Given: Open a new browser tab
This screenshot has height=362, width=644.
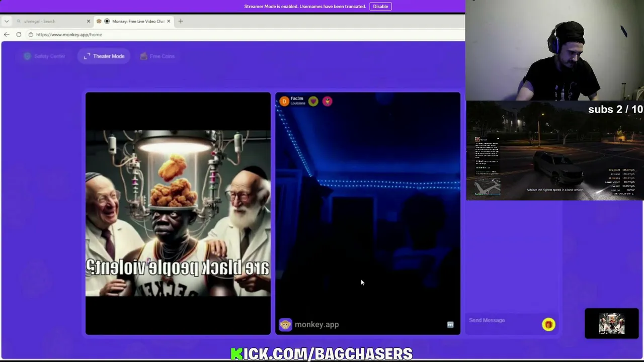Looking at the screenshot, I should (x=181, y=21).
